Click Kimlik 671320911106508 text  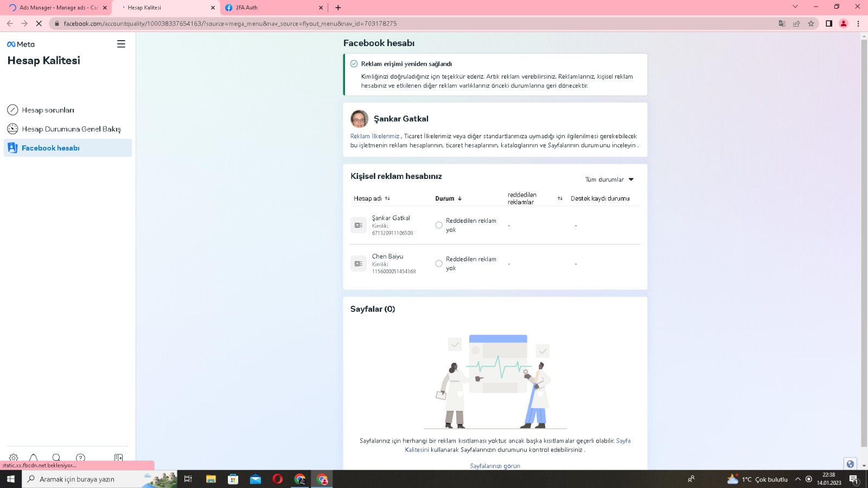392,229
